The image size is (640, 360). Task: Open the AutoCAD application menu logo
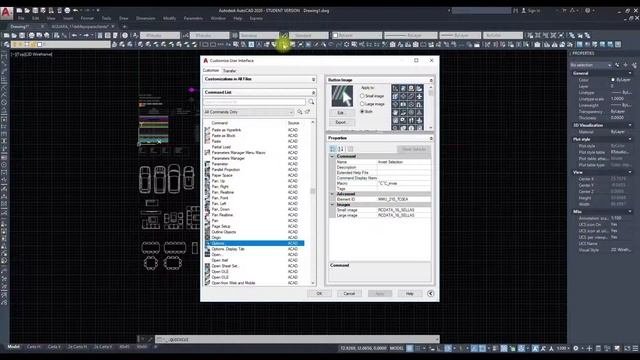click(6, 13)
